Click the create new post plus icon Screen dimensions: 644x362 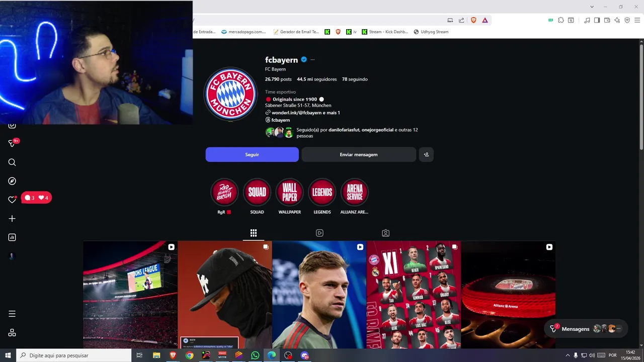(12, 219)
